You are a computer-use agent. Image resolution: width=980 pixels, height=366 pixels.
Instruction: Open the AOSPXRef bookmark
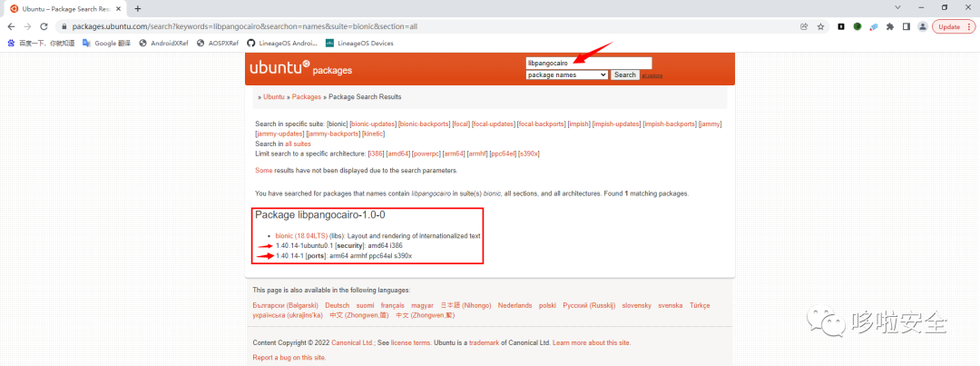click(x=218, y=44)
